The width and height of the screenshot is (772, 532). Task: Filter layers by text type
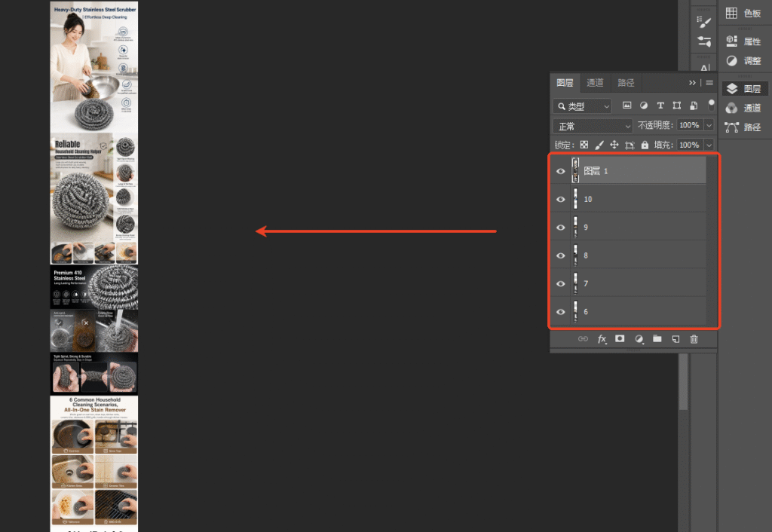click(x=660, y=105)
